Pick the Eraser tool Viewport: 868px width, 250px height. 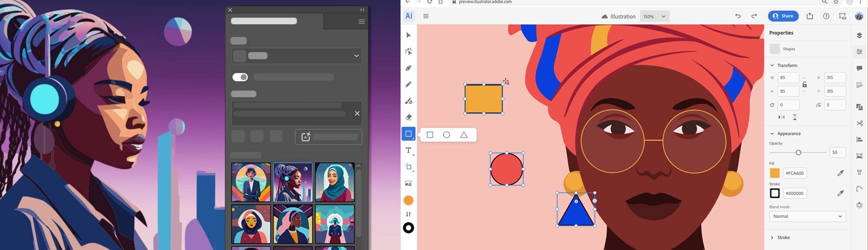pyautogui.click(x=408, y=117)
